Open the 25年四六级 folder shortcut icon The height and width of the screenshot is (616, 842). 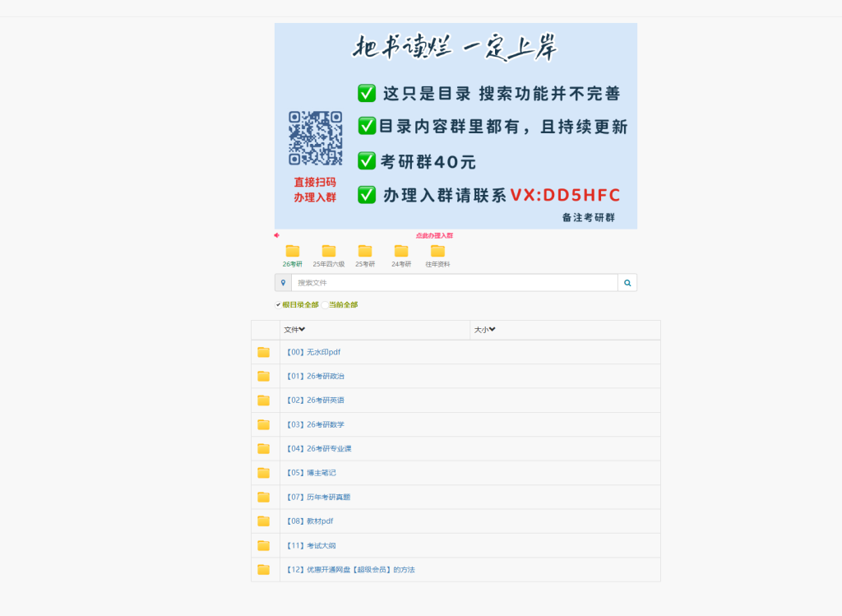[x=329, y=251]
